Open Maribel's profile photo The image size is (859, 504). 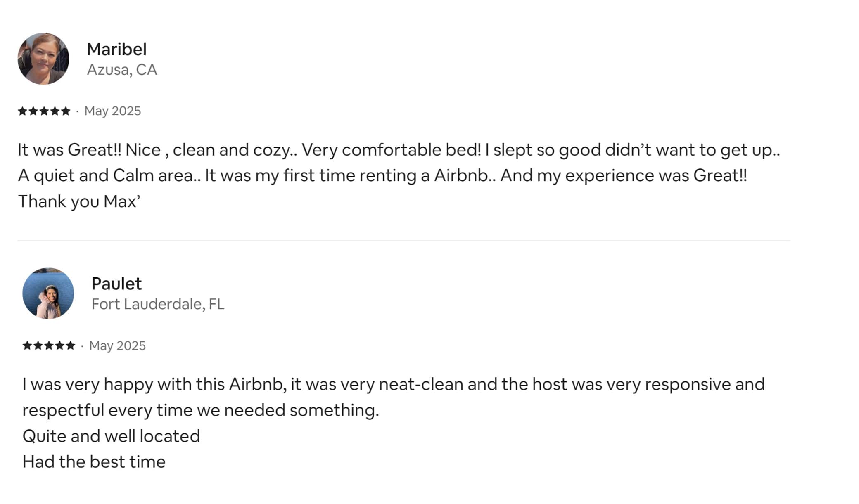(x=43, y=59)
